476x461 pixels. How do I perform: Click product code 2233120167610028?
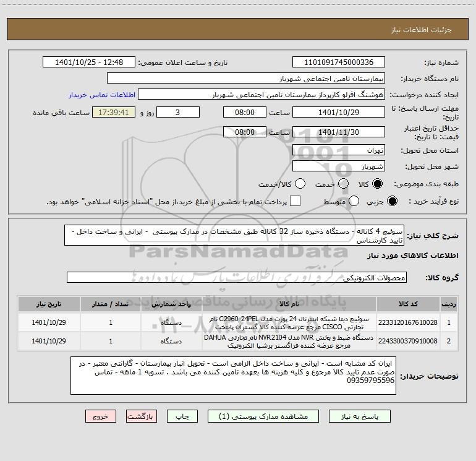pyautogui.click(x=408, y=323)
